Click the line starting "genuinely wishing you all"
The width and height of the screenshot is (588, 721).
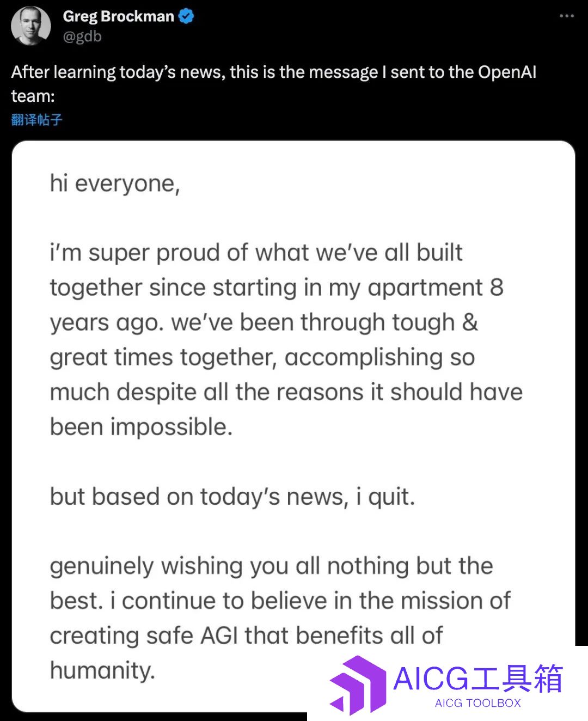(x=271, y=566)
